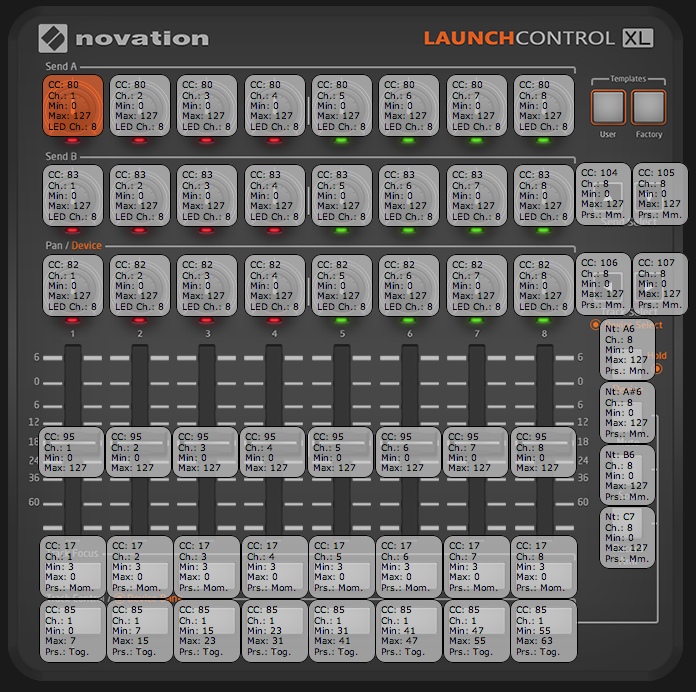Select toggle button CC 85 with Min 23
696x692 pixels.
coord(274,630)
